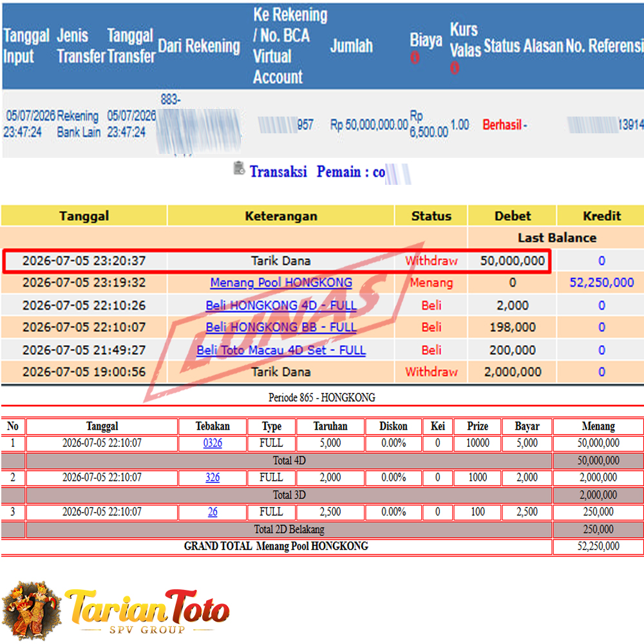Click the Tarian Toto dancer logo

[x=32, y=611]
